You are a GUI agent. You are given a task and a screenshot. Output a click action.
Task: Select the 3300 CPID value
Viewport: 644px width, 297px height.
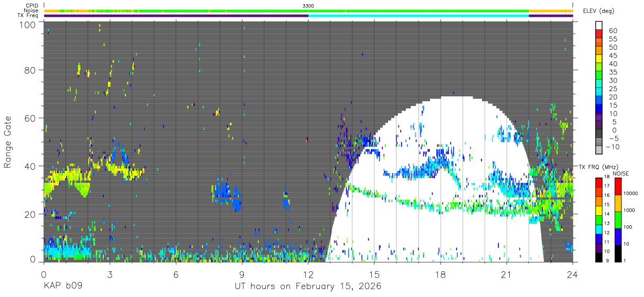click(308, 5)
